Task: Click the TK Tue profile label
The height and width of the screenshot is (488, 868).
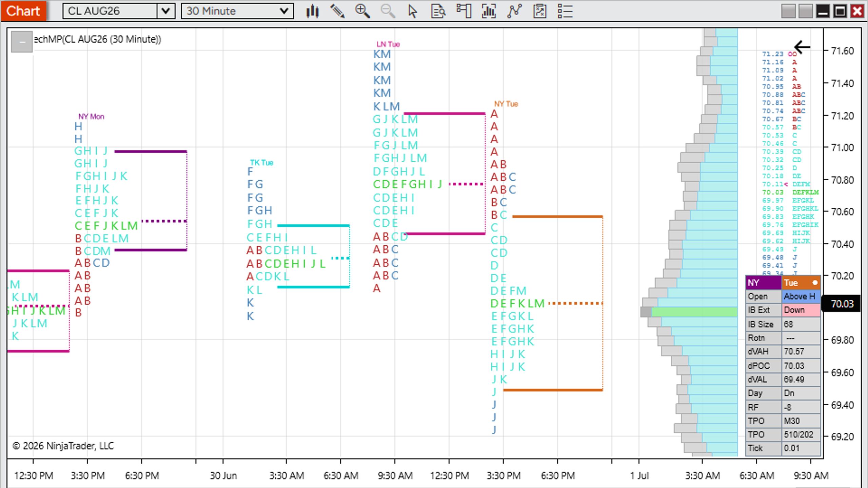Action: [261, 163]
